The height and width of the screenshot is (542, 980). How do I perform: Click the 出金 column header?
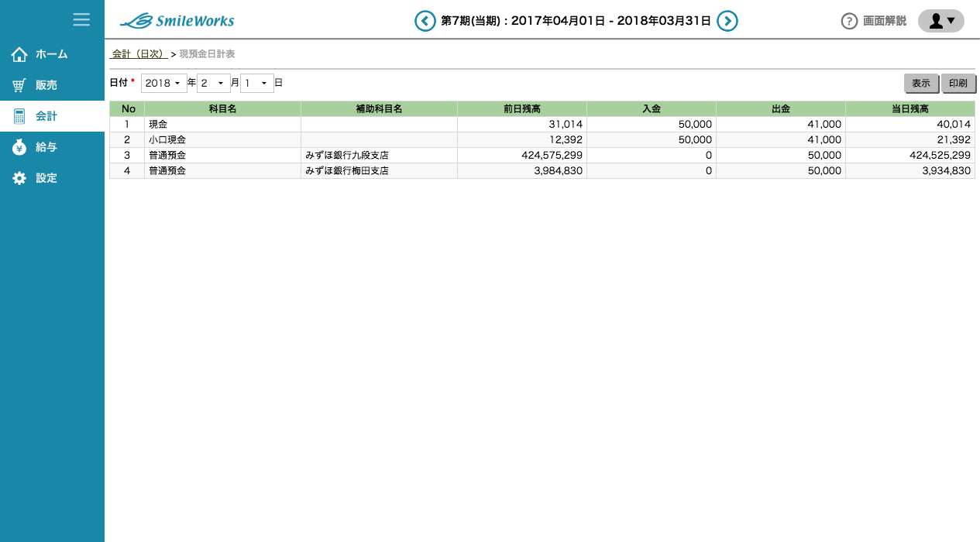781,109
